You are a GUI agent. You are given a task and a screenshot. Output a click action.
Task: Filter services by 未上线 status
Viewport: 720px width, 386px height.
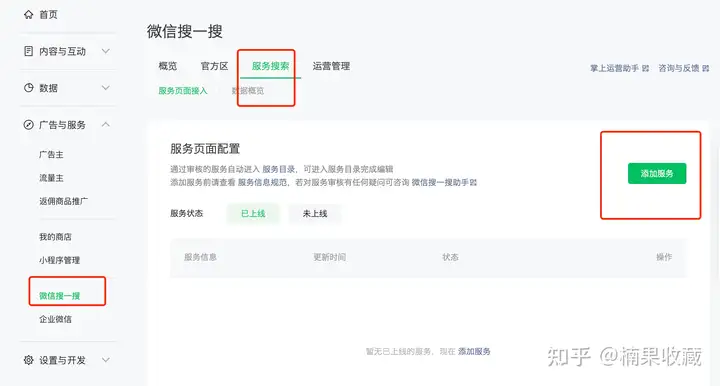(x=315, y=213)
